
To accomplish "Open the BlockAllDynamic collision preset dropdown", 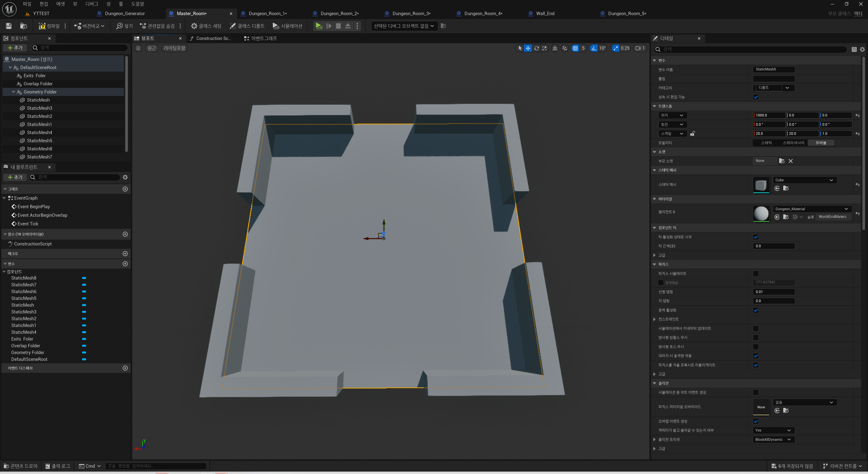I will [773, 439].
